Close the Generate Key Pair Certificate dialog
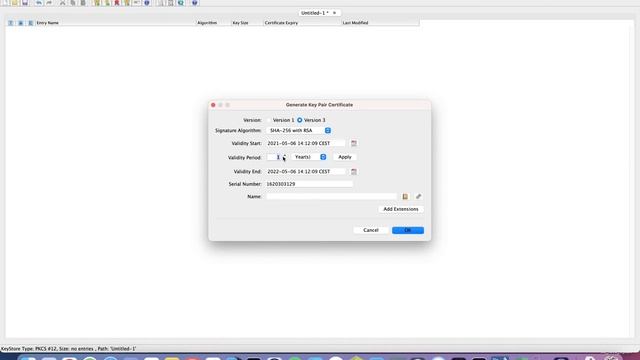This screenshot has width=640, height=360. pyautogui.click(x=213, y=105)
